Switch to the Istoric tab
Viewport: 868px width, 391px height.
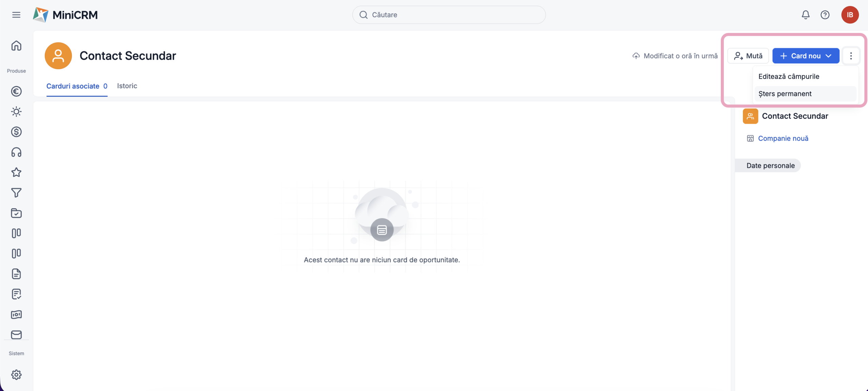point(127,86)
